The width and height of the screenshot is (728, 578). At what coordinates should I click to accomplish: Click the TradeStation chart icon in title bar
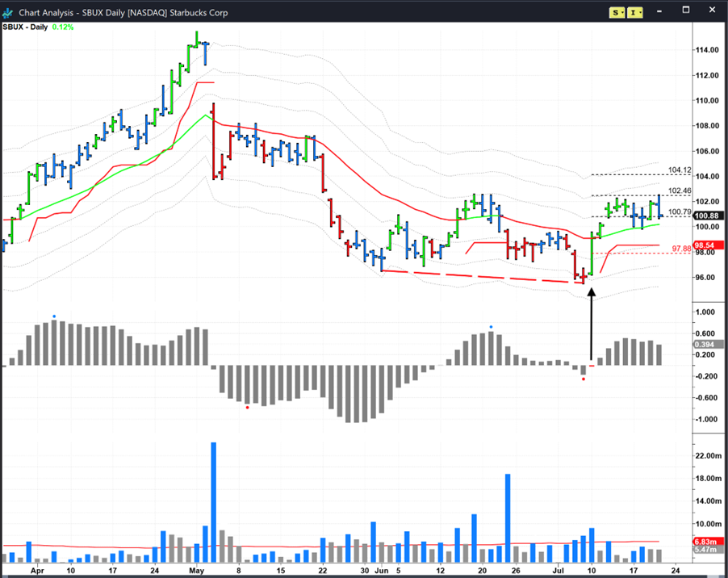pos(8,13)
